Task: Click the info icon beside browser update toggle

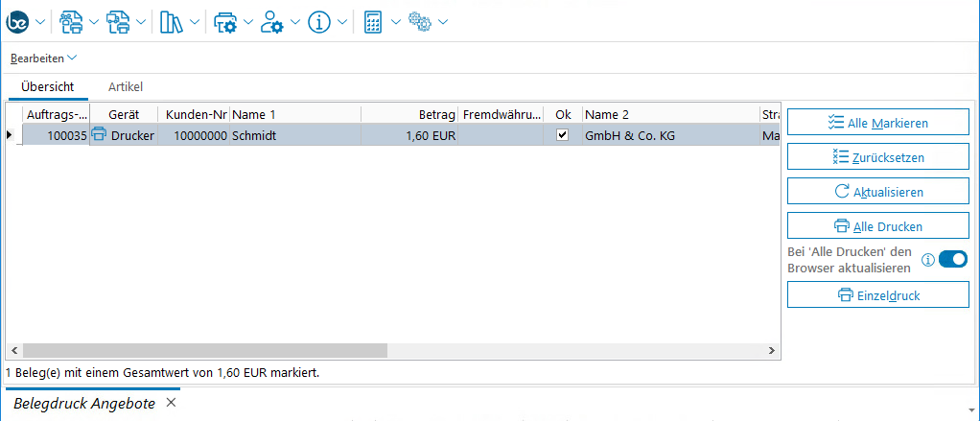Action: tap(927, 260)
